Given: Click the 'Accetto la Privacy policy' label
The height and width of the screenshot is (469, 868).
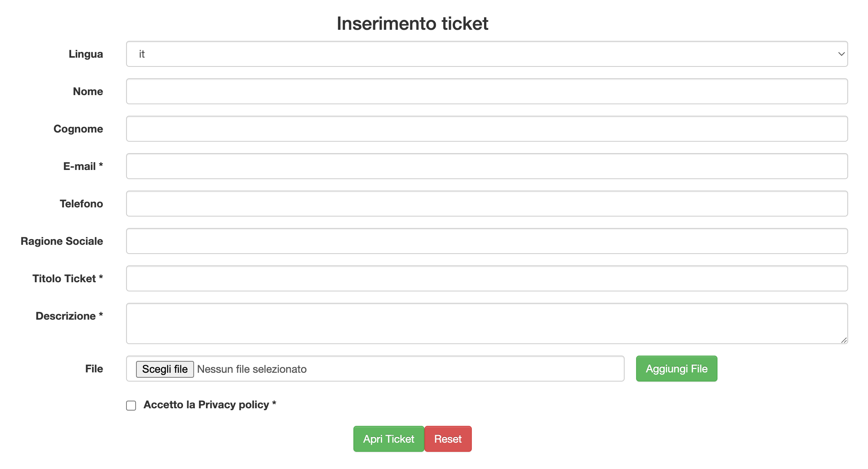Looking at the screenshot, I should [x=210, y=404].
